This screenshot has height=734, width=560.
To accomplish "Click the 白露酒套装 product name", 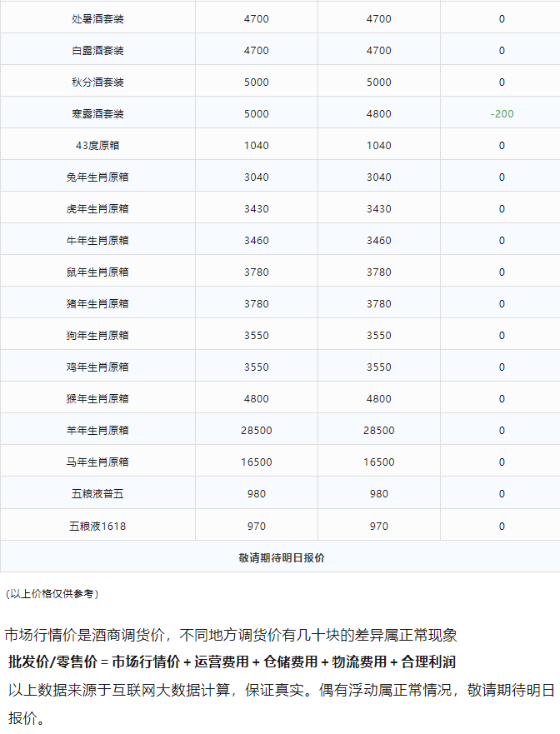I will pos(97,51).
